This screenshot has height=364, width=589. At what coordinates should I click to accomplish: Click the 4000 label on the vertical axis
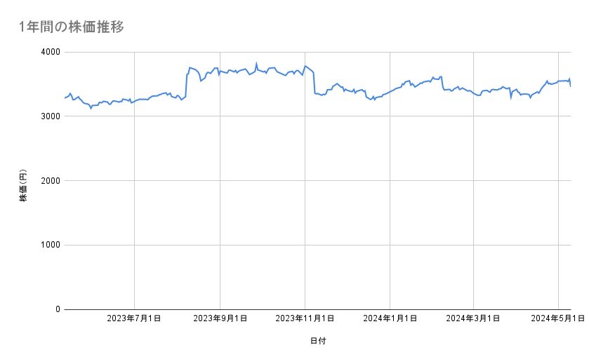(50, 52)
